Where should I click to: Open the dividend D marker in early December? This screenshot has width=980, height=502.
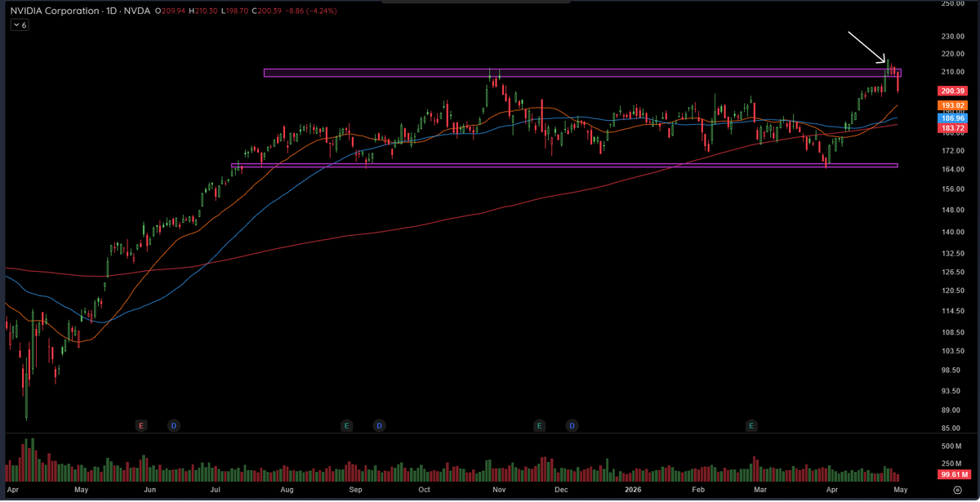[x=572, y=425]
